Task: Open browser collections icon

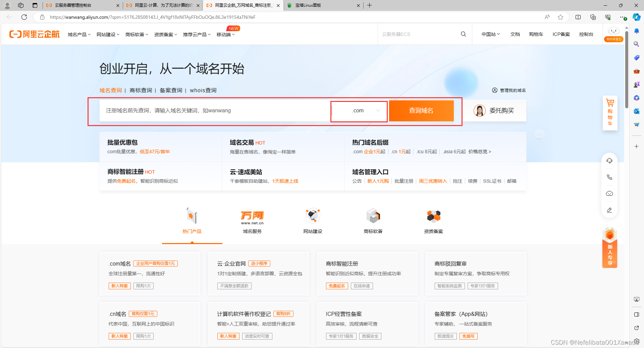Action: pyautogui.click(x=593, y=17)
